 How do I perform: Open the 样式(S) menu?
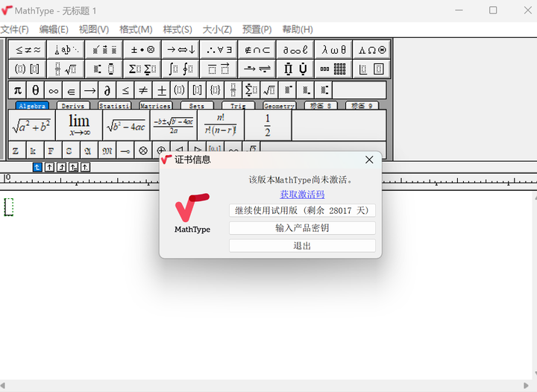(x=178, y=29)
